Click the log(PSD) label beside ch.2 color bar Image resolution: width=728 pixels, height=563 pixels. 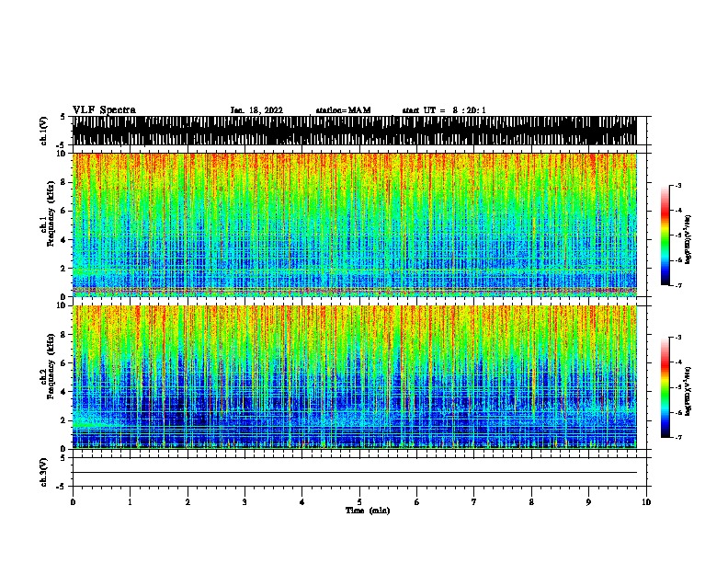(688, 391)
